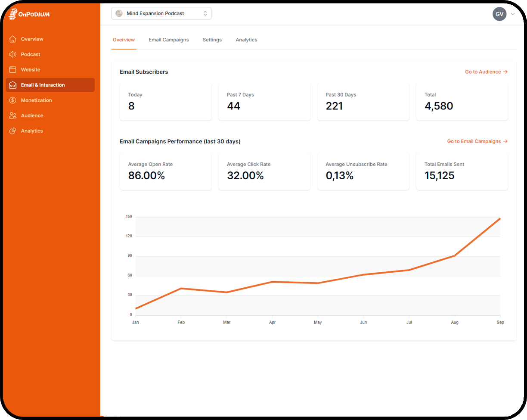The height and width of the screenshot is (420, 527).
Task: Select the Average Open Rate card
Action: (x=165, y=171)
